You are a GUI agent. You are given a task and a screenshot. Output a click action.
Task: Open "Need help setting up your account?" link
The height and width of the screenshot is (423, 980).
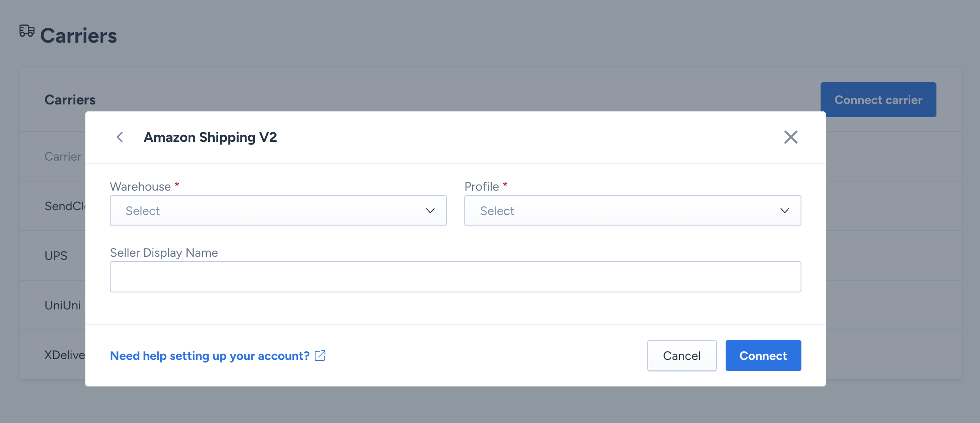pos(210,356)
